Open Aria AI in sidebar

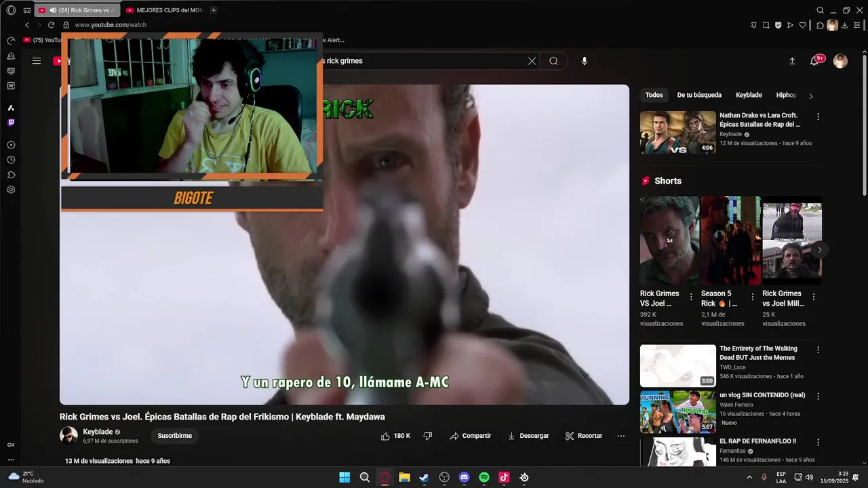[x=11, y=108]
